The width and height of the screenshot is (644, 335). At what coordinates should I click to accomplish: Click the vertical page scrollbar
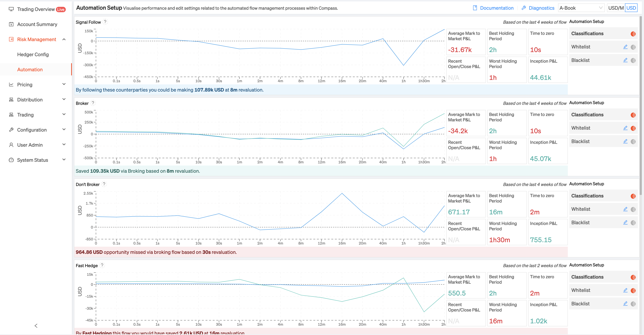pos(641,106)
